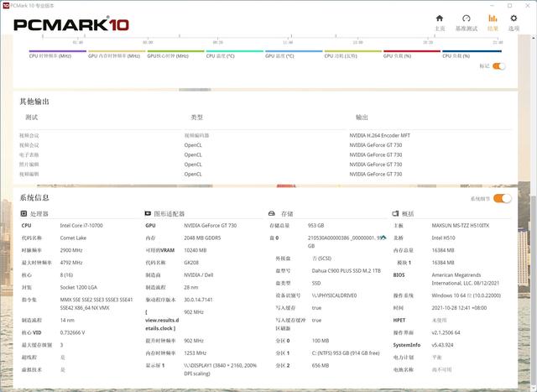Screen dimensions: 537x392
Task: Open the Options gear icon
Action: pos(514,18)
